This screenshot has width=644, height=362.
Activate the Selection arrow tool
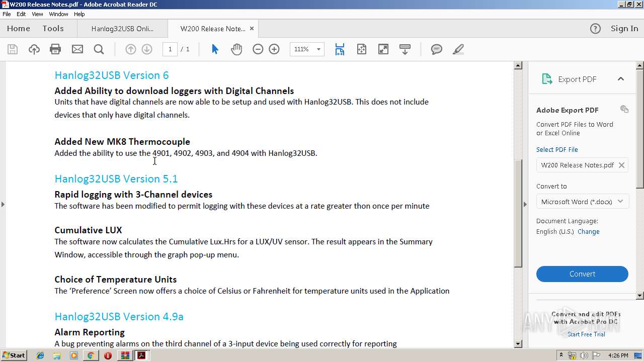(x=215, y=49)
